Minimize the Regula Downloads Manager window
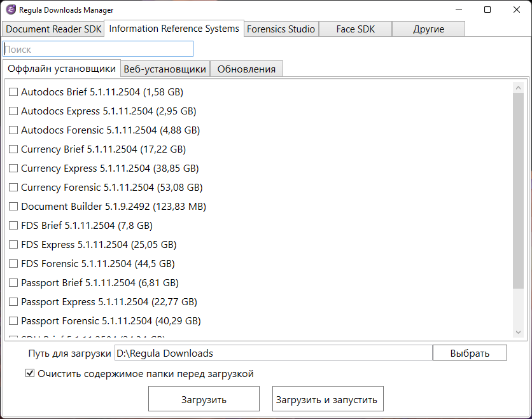The width and height of the screenshot is (532, 419). point(459,10)
